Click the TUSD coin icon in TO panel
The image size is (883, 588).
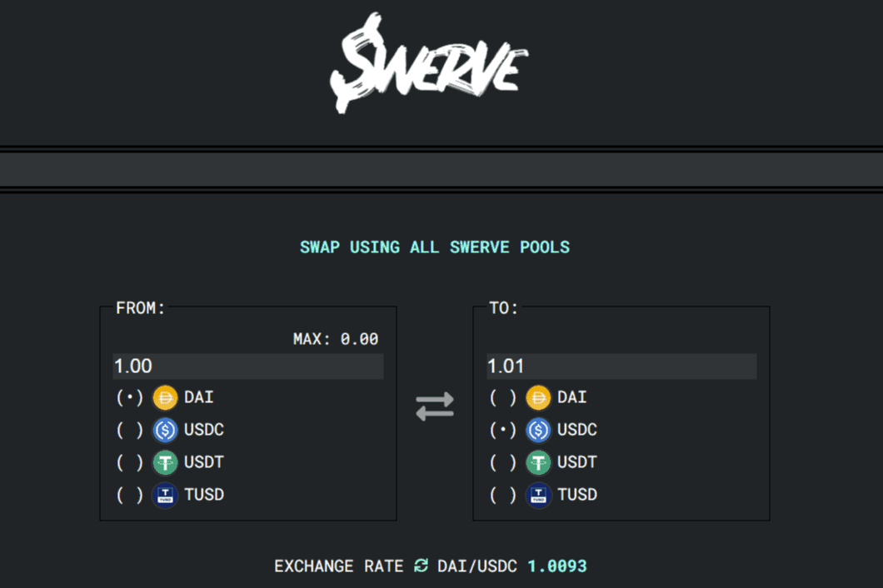(x=538, y=496)
